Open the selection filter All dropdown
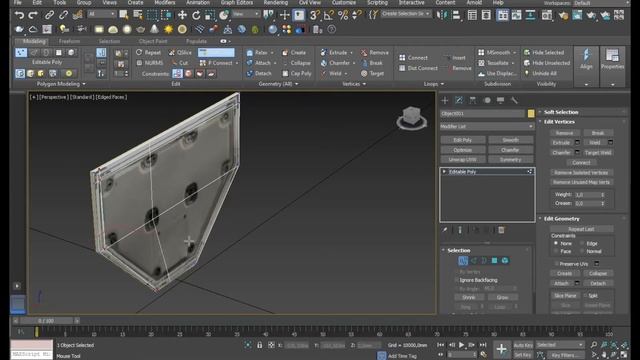The height and width of the screenshot is (360, 640). click(x=101, y=14)
